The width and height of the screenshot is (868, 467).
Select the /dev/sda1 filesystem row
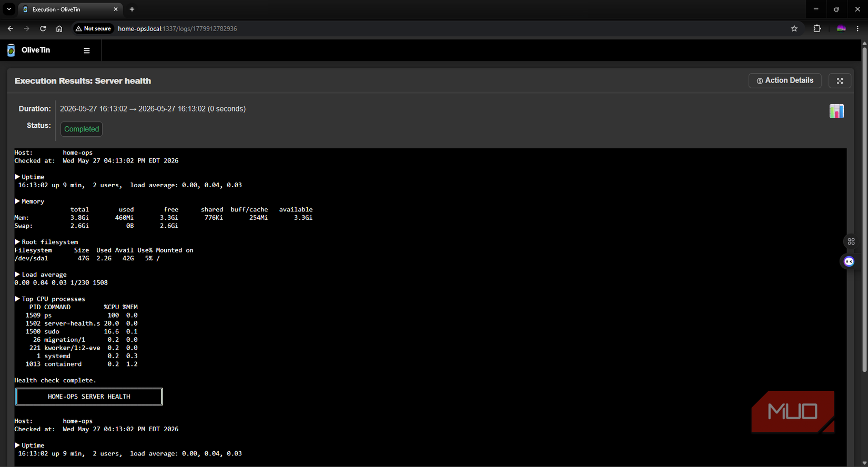point(87,258)
